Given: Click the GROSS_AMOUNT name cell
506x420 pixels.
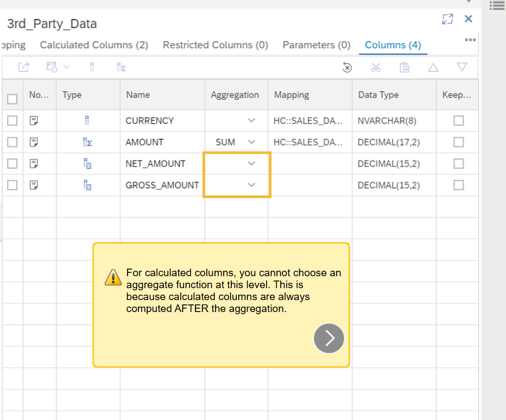Looking at the screenshot, I should point(162,185).
